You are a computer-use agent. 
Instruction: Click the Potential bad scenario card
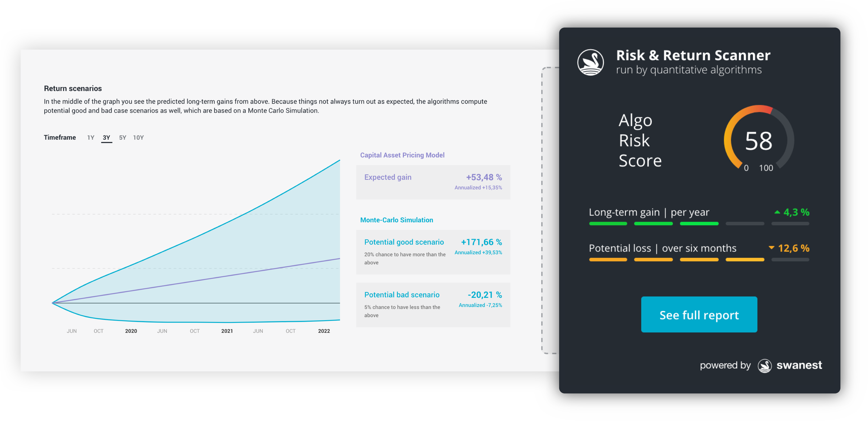433,305
